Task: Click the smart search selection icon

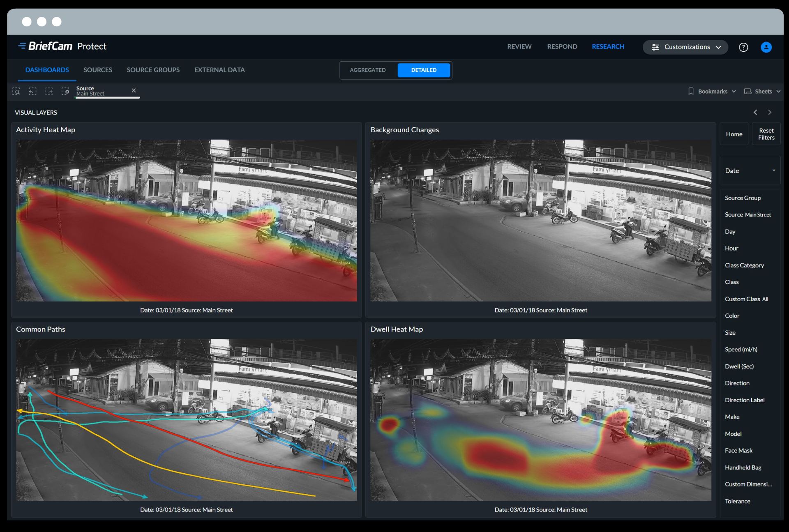Action: (x=16, y=91)
